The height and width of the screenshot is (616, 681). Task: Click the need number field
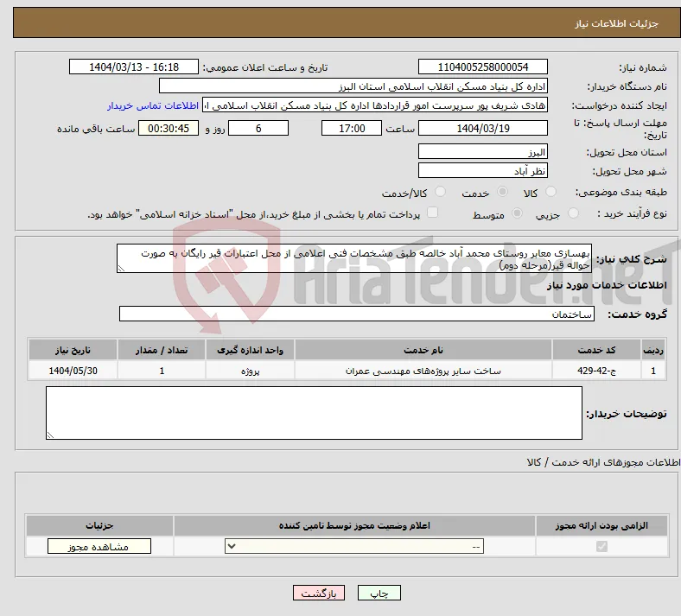[482, 67]
